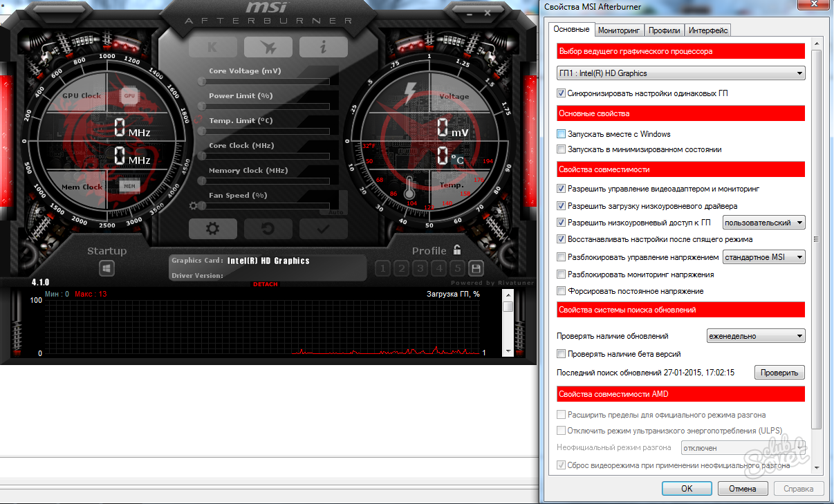The width and height of the screenshot is (834, 504).
Task: Apply settings with the checkmark icon
Action: coord(323,229)
